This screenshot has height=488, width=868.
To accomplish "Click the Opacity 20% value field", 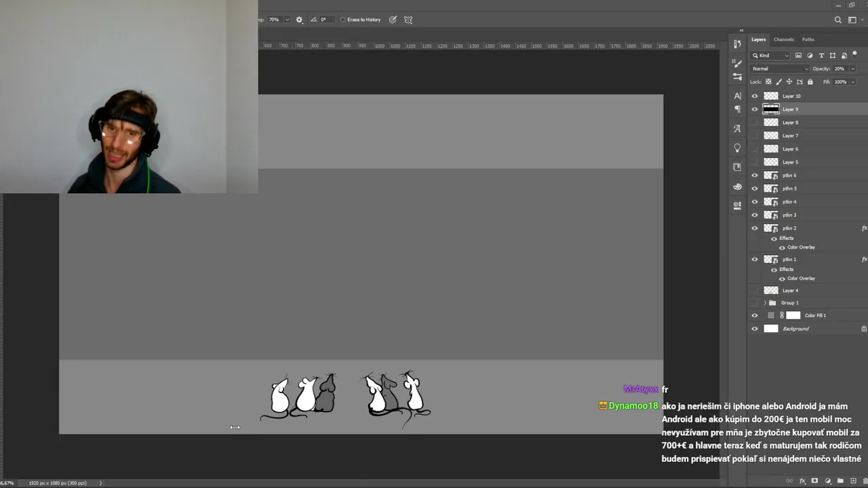I will point(840,68).
